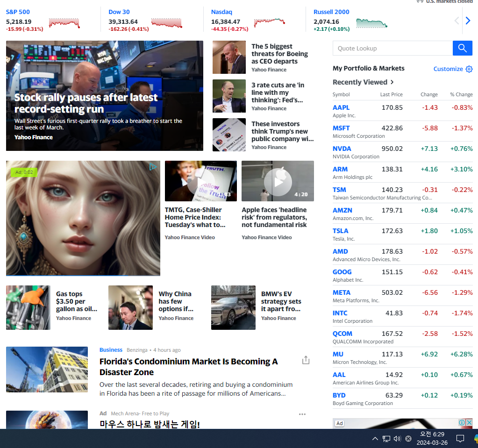
Task: Open ad info icon on sidebar ad
Action: (x=462, y=422)
